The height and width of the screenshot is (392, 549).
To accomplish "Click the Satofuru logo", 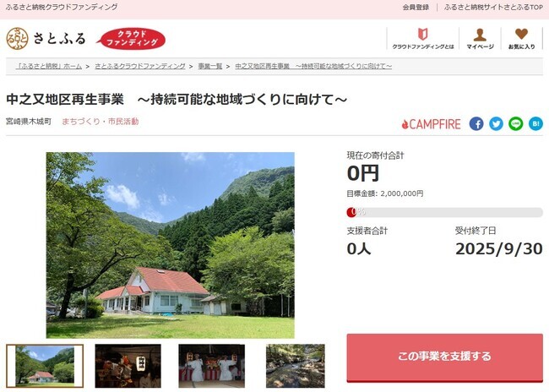I will point(46,38).
